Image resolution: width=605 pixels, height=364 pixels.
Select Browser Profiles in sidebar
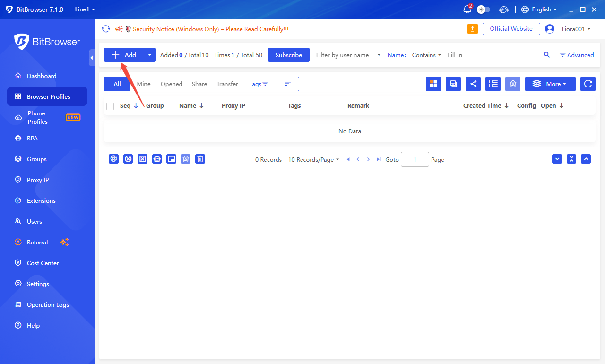[x=47, y=96]
